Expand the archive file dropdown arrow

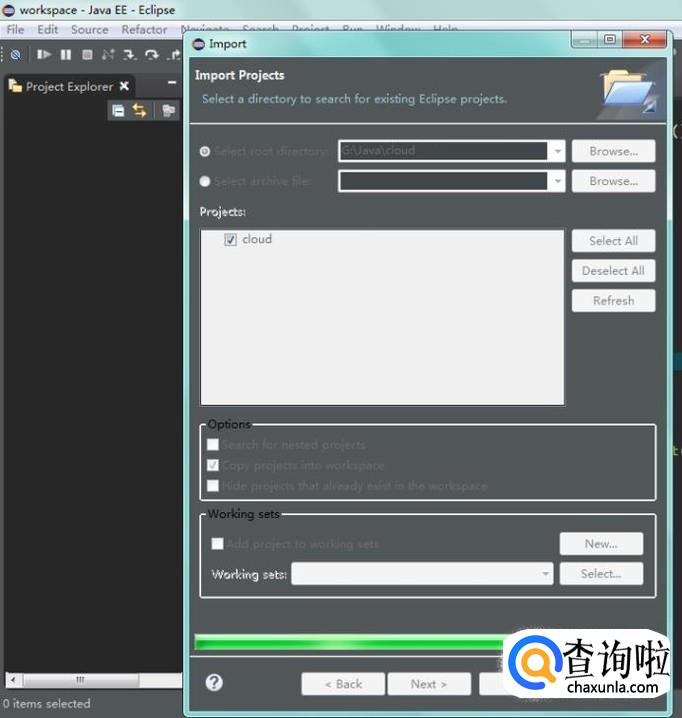[557, 181]
